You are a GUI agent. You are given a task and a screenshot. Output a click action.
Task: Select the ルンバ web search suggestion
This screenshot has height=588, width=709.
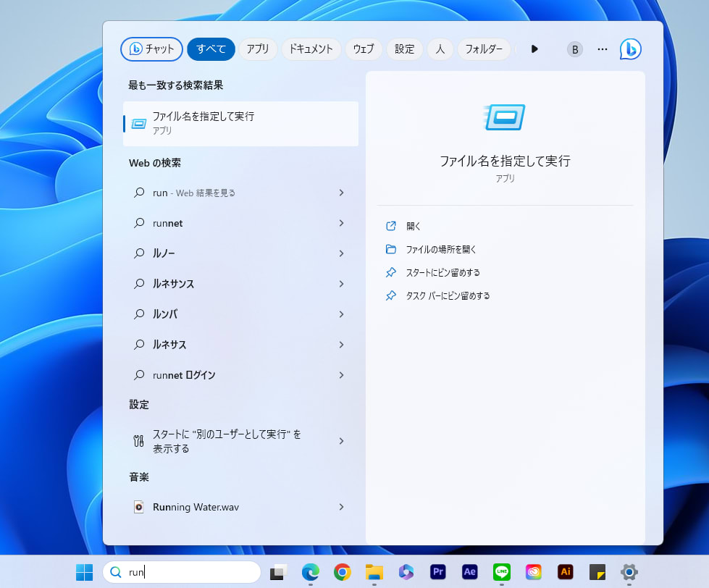(229, 314)
